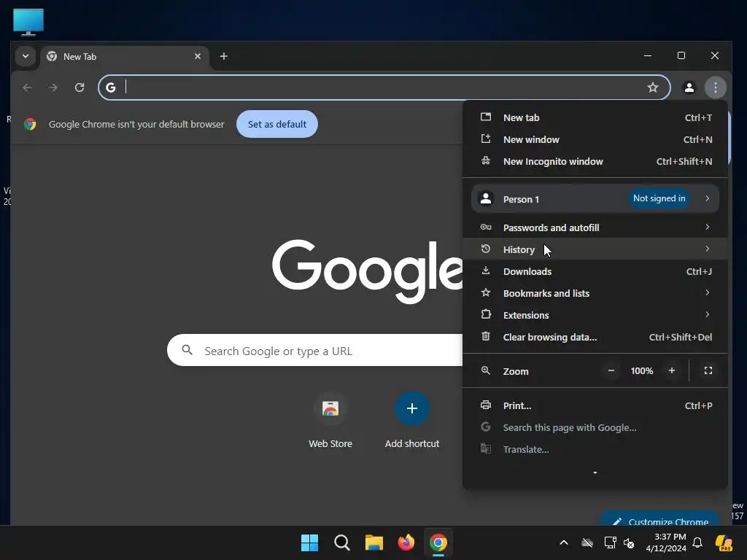The width and height of the screenshot is (747, 560).
Task: Open the History submenu
Action: (x=595, y=249)
